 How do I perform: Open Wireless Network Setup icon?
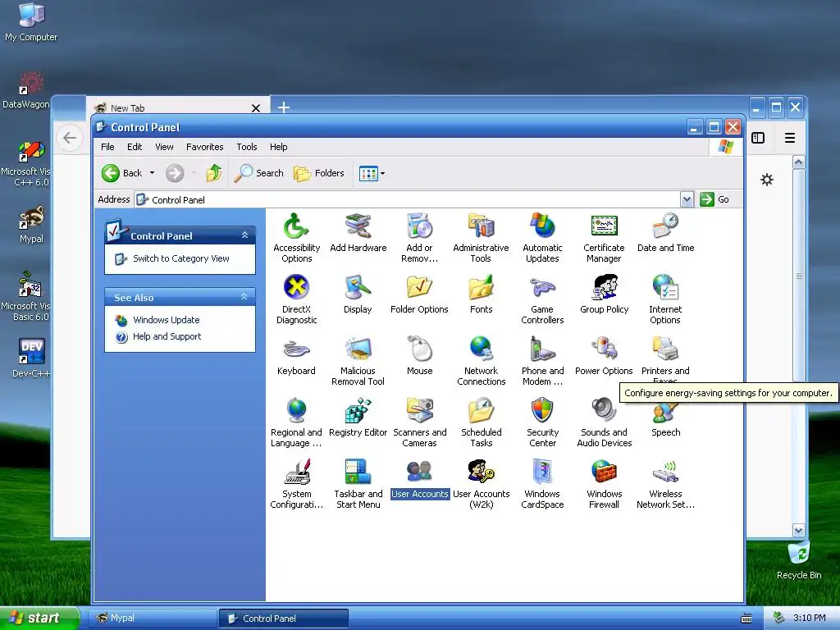coord(665,484)
